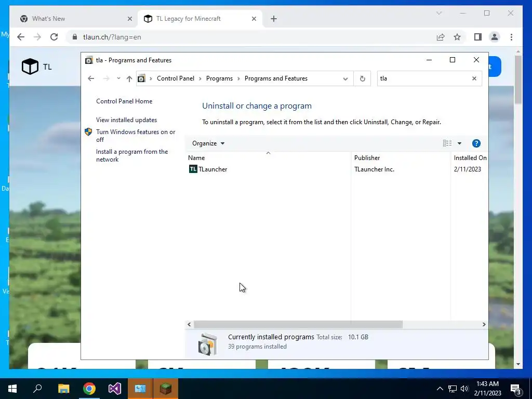
Task: Click the network tray icon
Action: click(453, 389)
